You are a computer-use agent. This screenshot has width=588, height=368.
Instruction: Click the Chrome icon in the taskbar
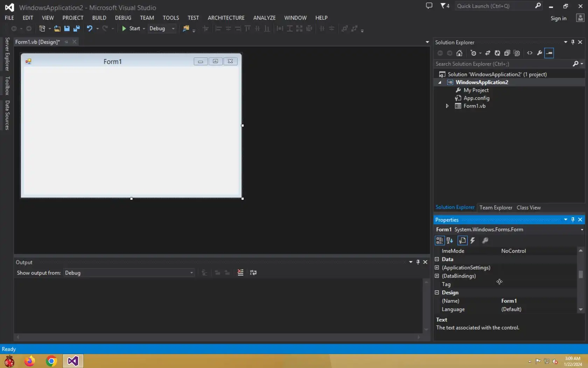click(51, 361)
